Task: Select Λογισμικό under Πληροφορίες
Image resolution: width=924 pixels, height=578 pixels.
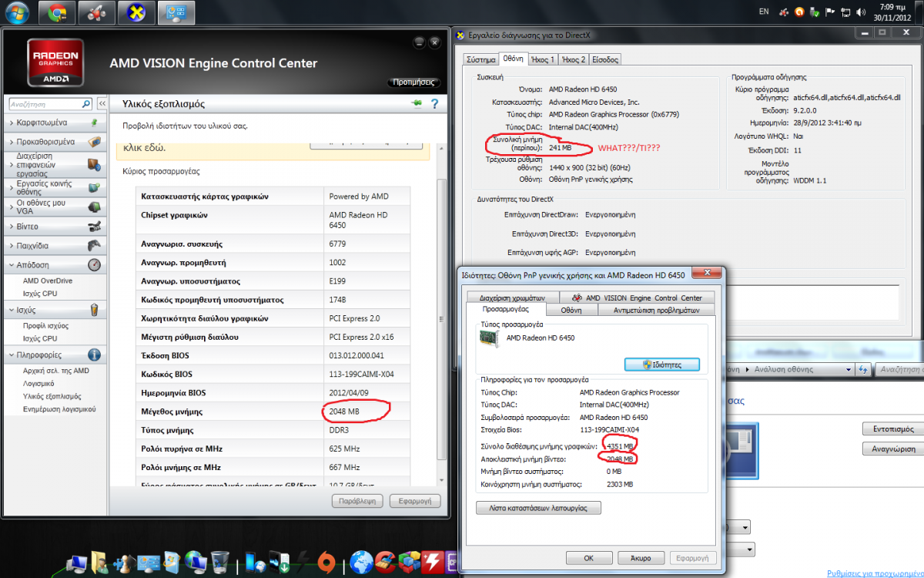Action: click(38, 383)
